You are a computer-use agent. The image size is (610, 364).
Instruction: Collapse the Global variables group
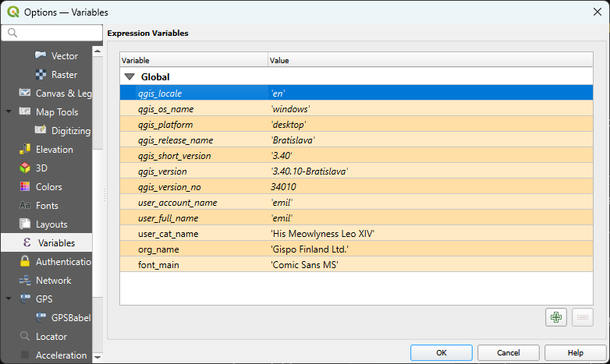(129, 77)
